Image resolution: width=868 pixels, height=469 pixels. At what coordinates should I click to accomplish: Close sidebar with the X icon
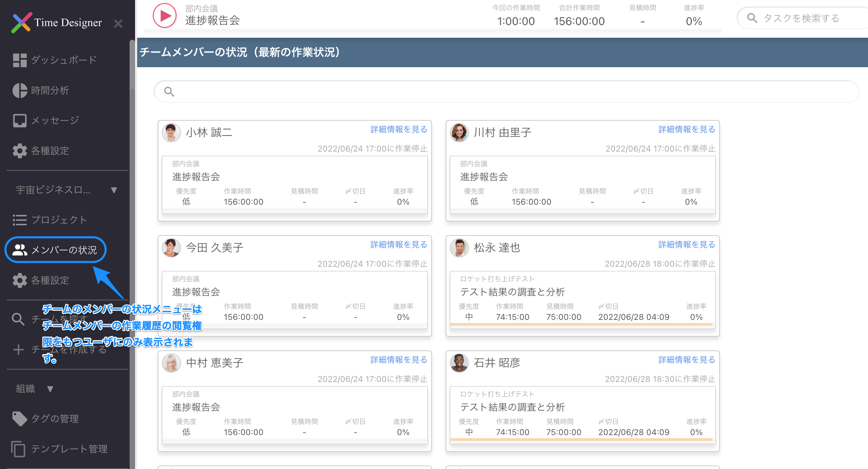(118, 24)
